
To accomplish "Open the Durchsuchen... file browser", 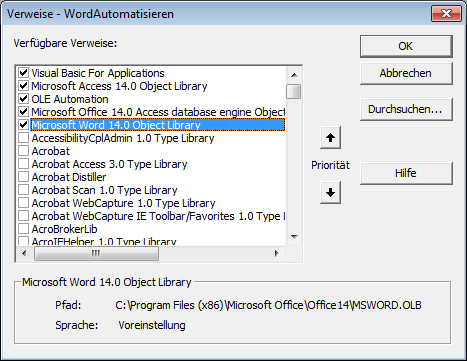I will [406, 109].
